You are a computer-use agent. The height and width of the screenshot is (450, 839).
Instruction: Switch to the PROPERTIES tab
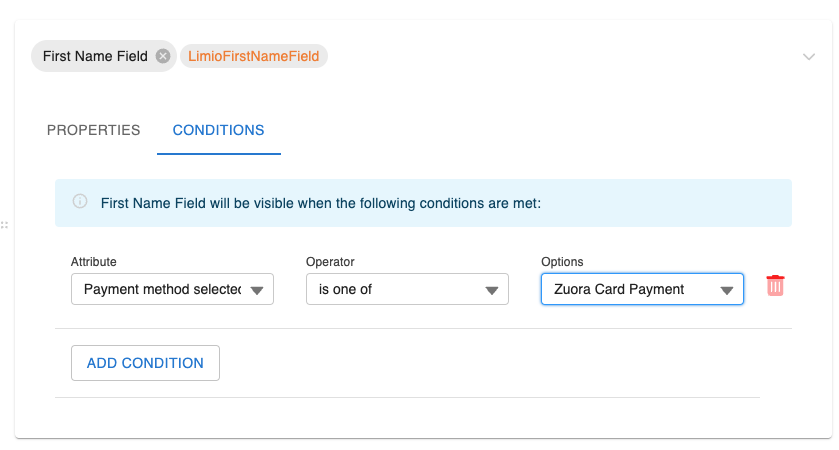click(94, 130)
